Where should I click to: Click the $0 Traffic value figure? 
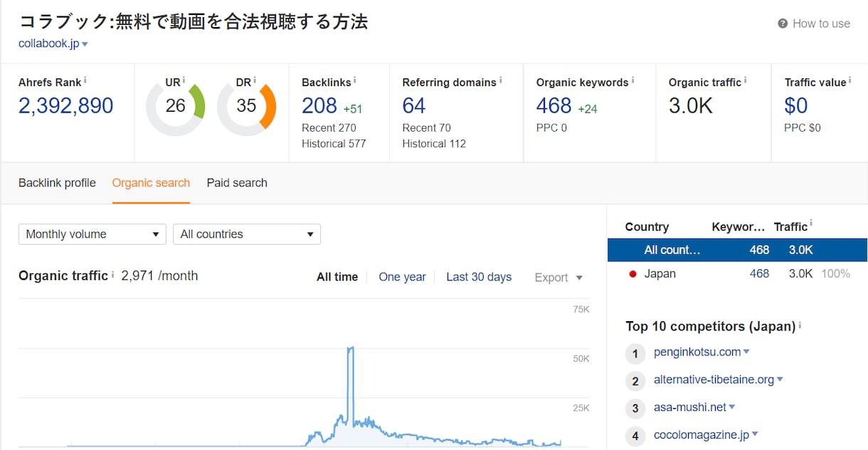(796, 106)
